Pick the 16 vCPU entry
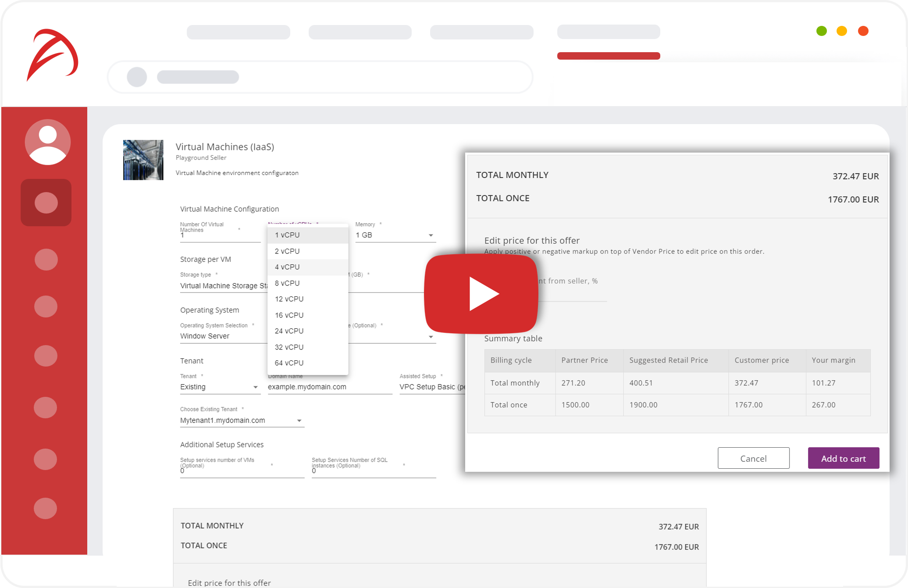Viewport: 908px width, 588px height. click(308, 315)
